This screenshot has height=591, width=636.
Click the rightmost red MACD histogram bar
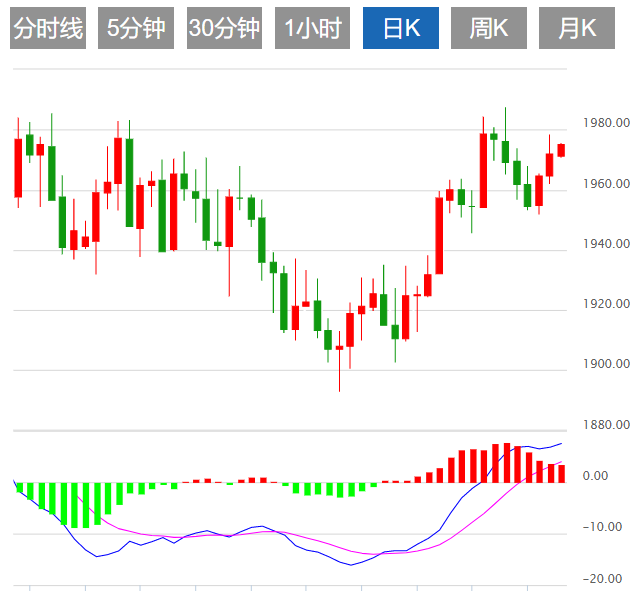pos(561,474)
